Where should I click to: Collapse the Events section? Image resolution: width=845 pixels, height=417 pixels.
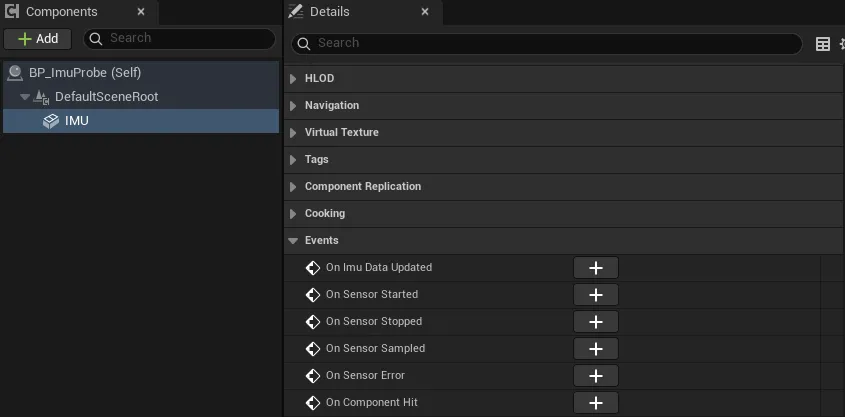293,241
